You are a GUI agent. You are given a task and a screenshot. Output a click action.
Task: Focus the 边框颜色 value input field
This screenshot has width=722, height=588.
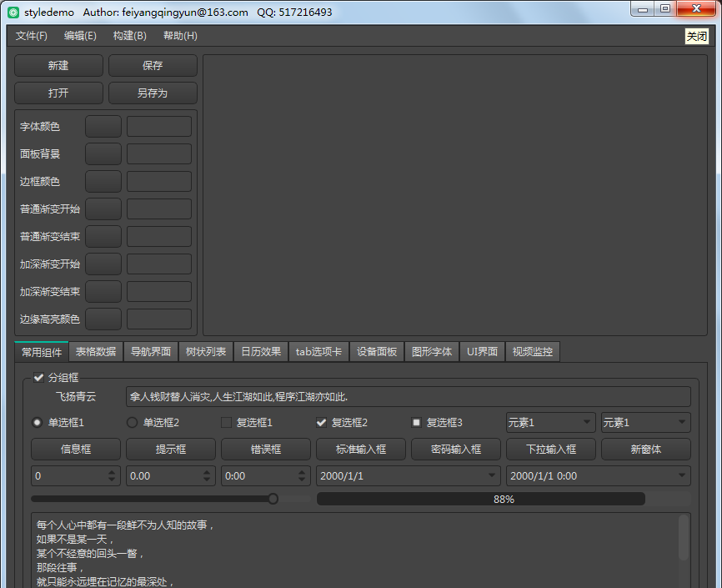[159, 182]
